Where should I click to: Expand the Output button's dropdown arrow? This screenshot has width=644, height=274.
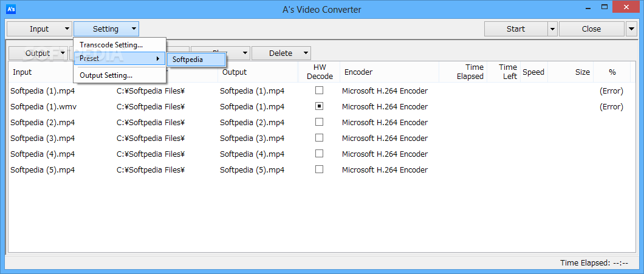click(x=63, y=53)
